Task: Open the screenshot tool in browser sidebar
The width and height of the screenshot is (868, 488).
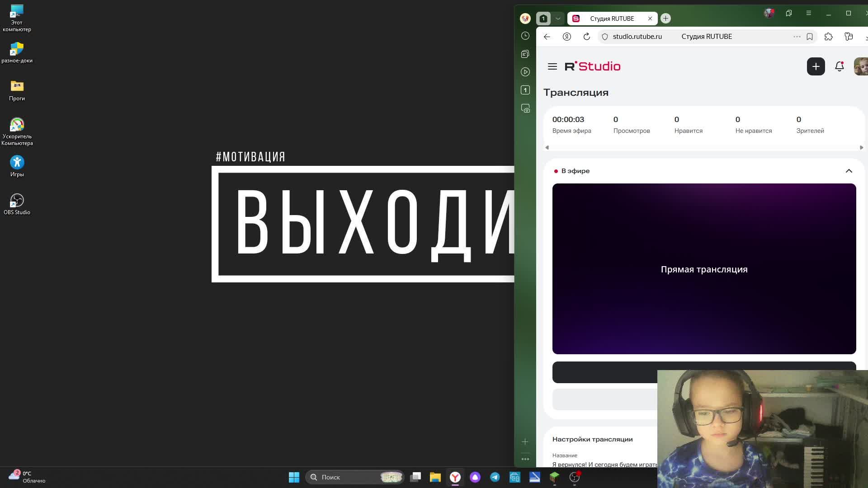Action: [525, 108]
